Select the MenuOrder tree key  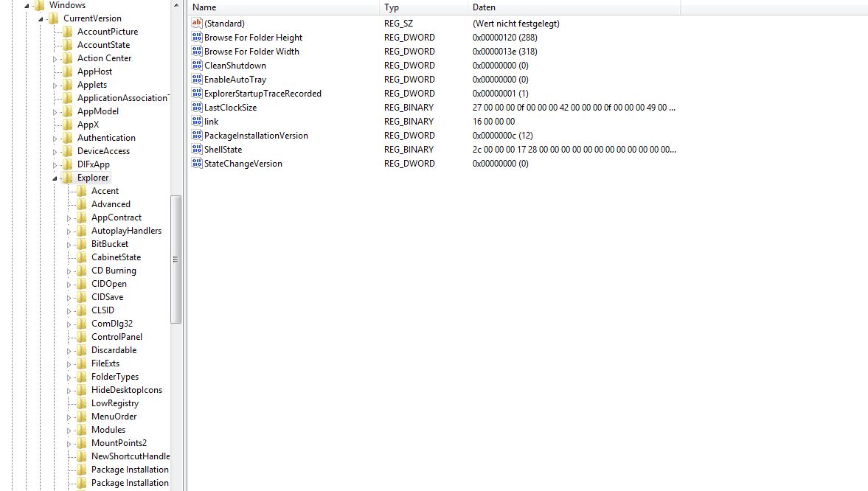(x=114, y=417)
